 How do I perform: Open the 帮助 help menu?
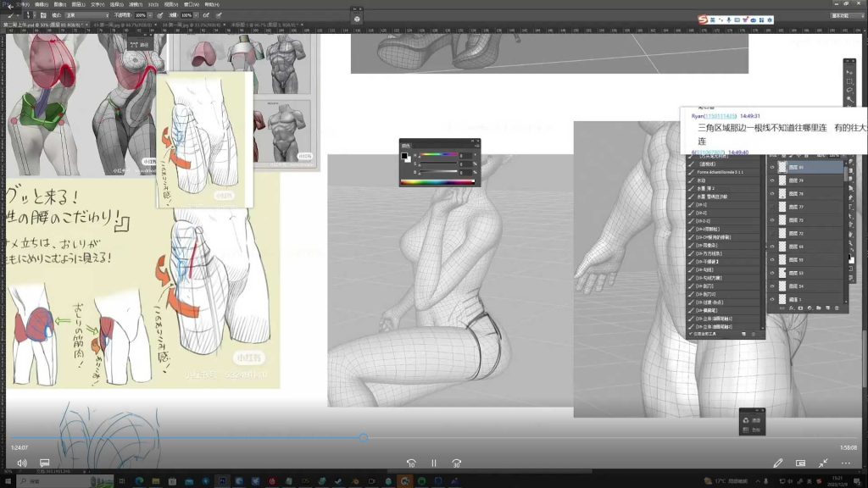(x=210, y=4)
